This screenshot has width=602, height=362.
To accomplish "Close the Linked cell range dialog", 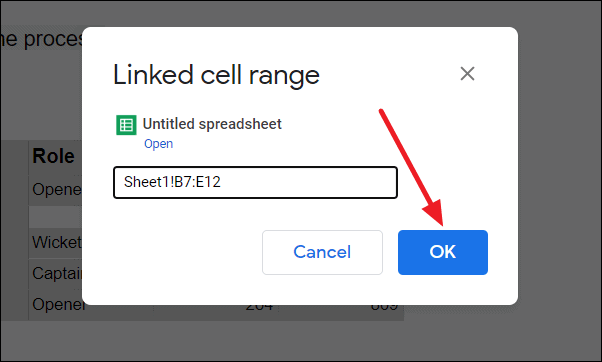I will [467, 74].
